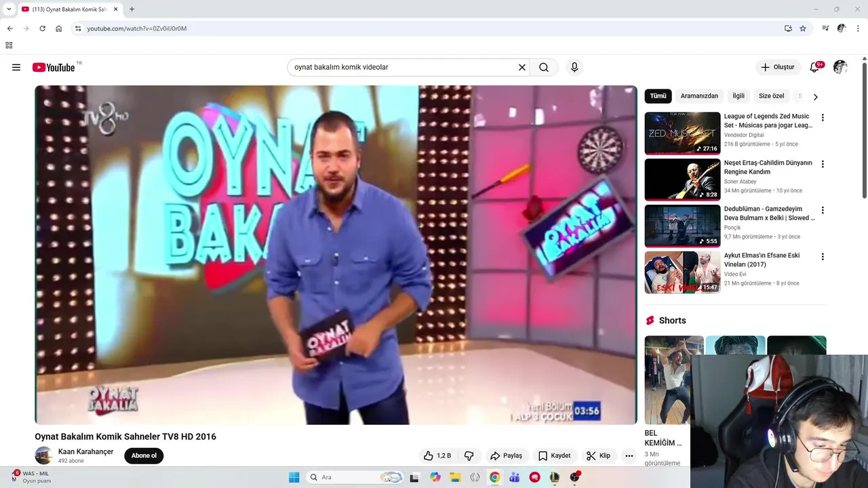This screenshot has height=488, width=868.
Task: Show more filter chips with right arrow
Action: (815, 97)
